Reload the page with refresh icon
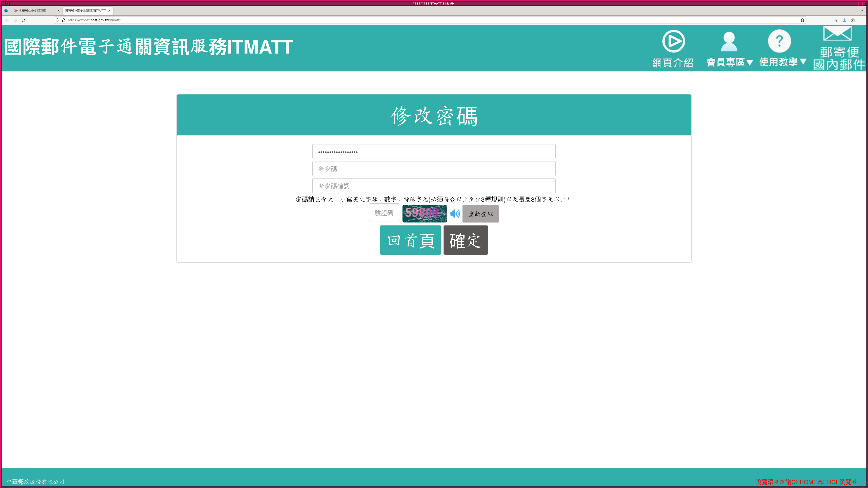Image resolution: width=868 pixels, height=488 pixels. [x=23, y=20]
